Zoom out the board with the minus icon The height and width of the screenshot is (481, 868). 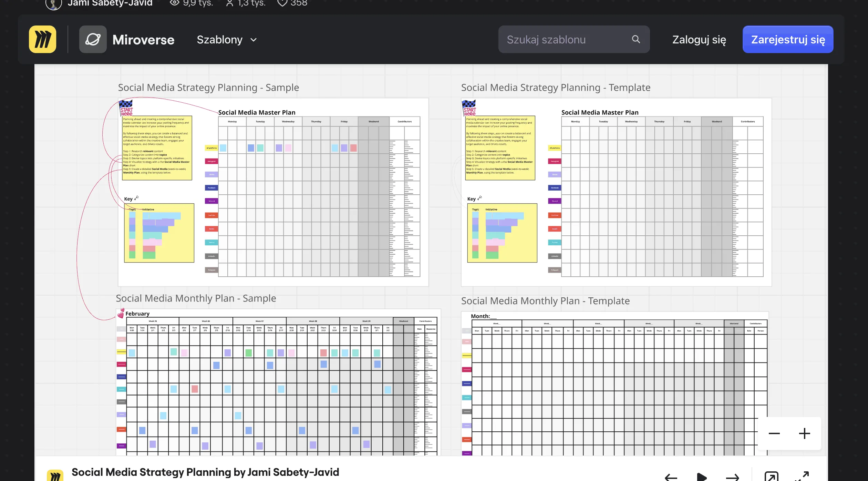774,433
